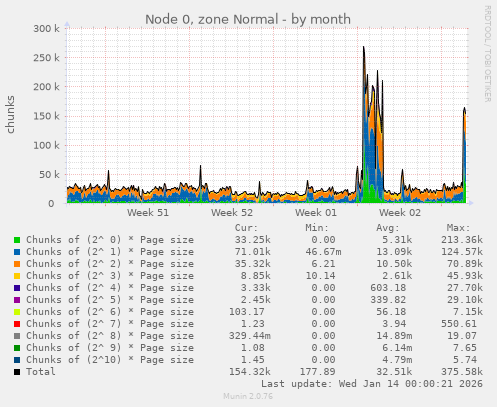Image resolution: width=497 pixels, height=407 pixels.
Task: Click the 'Week 01' x-axis label
Action: [x=316, y=213]
